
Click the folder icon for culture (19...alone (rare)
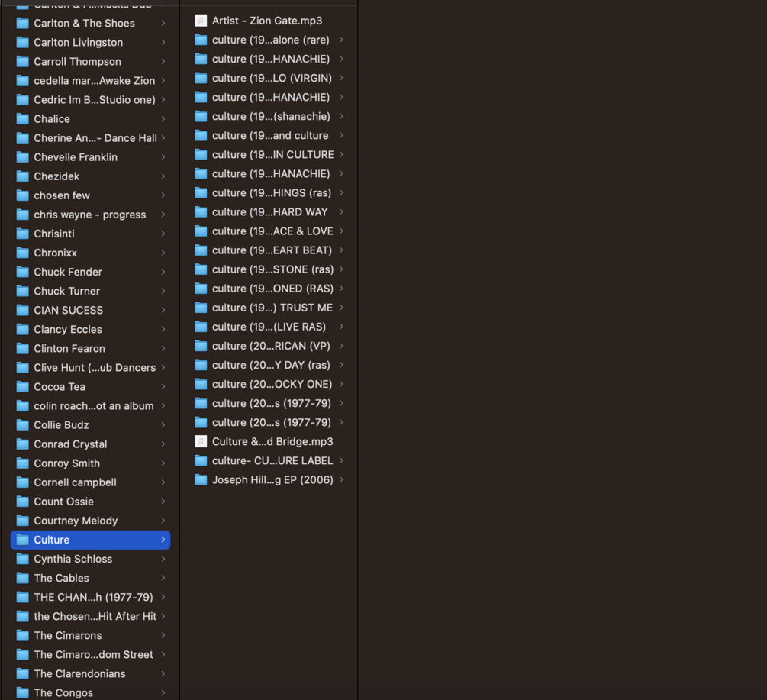(201, 40)
